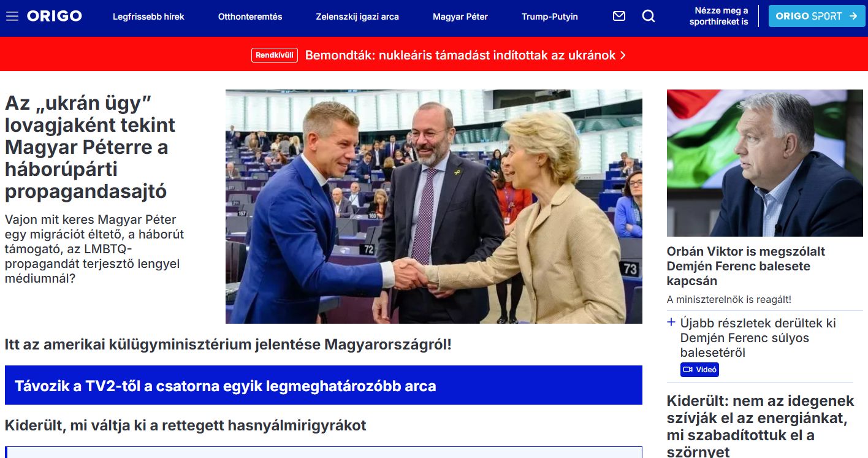Screen dimensions: 868x458
Task: Open the Kiderült hasnyálmirigyrákot article link
Action: pyautogui.click(x=186, y=425)
